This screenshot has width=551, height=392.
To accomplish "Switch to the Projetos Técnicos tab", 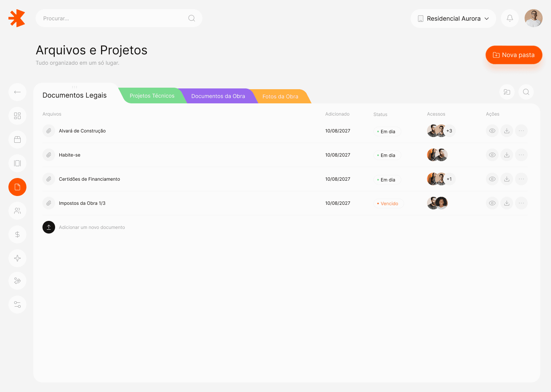I will 152,96.
